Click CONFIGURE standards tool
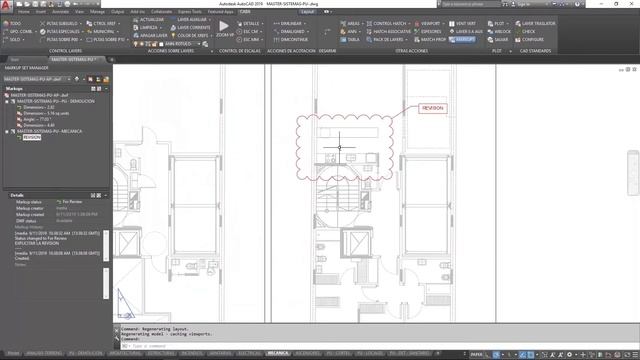The width and height of the screenshot is (640, 360). pos(529,40)
